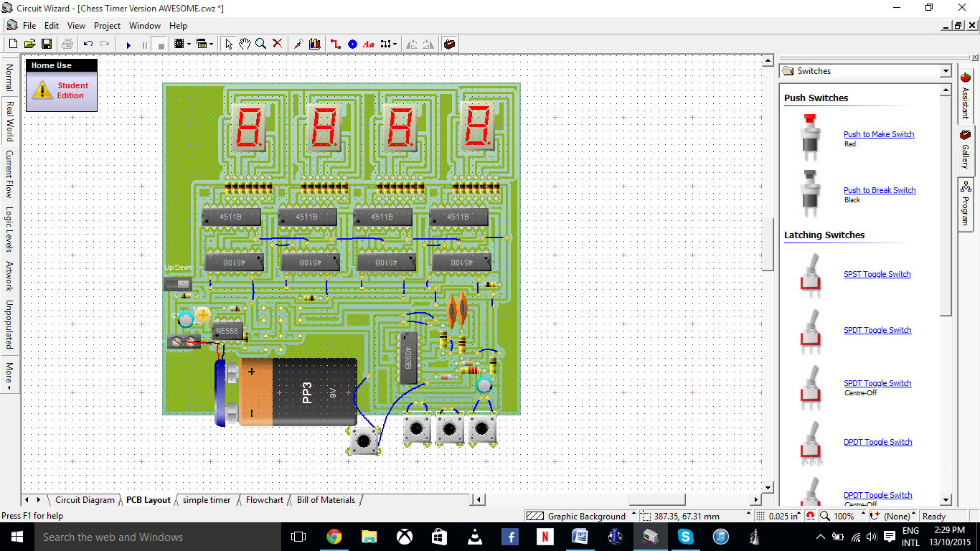Switch to the simple timer tab

pos(207,500)
